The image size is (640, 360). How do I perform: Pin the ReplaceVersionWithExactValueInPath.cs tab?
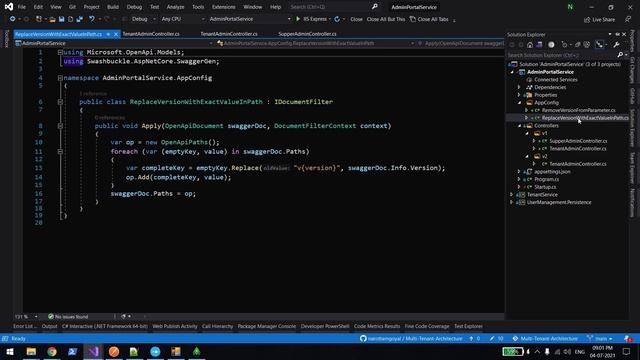click(x=108, y=34)
